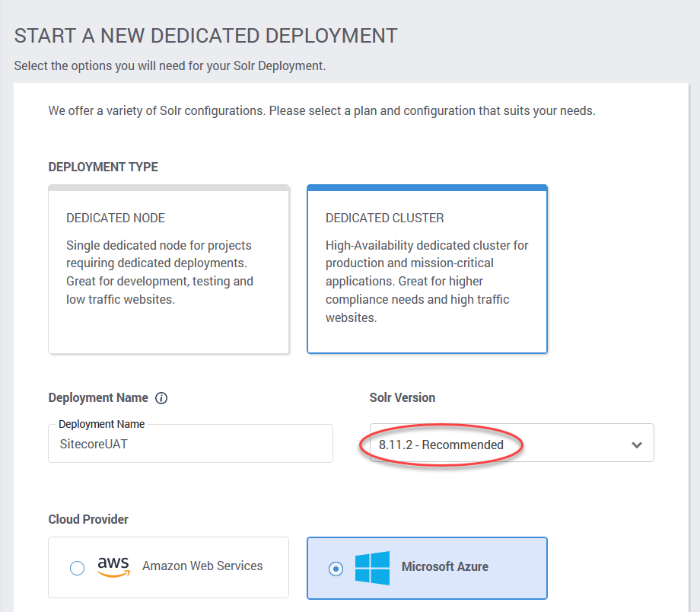Click the AWS logo icon
The height and width of the screenshot is (612, 700).
113,567
